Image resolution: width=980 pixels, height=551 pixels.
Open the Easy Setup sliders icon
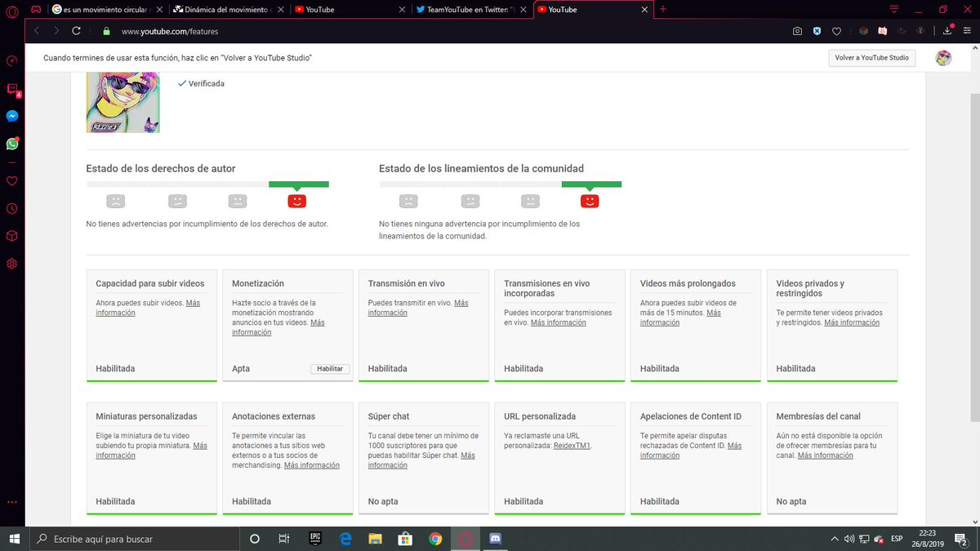(x=969, y=31)
